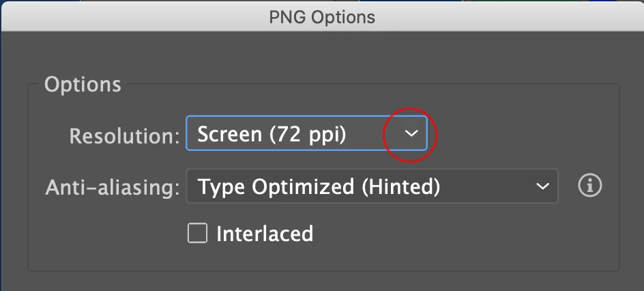644x291 pixels.
Task: Click the Anti-aliasing chevron arrow
Action: [x=542, y=186]
